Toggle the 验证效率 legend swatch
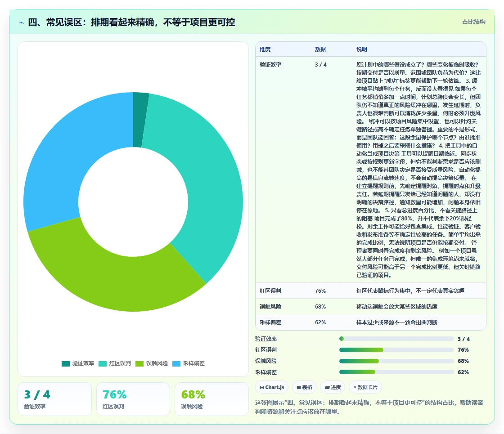 coord(66,364)
